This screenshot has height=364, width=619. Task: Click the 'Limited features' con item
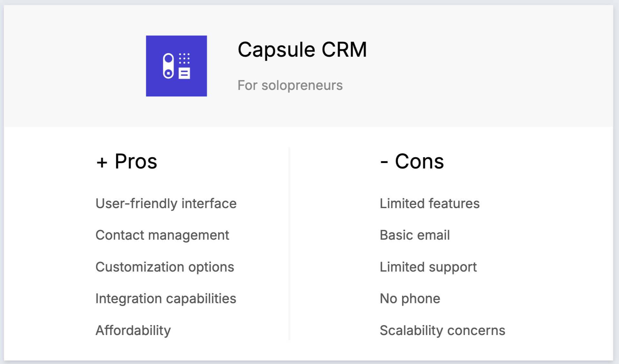429,204
